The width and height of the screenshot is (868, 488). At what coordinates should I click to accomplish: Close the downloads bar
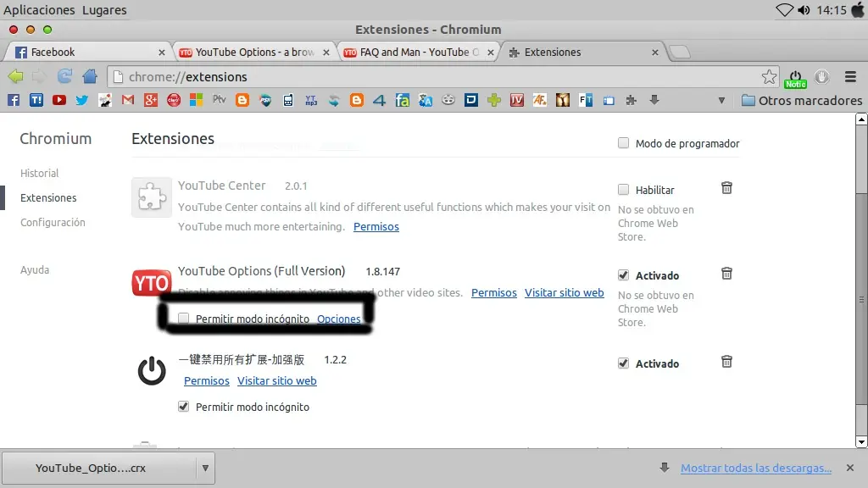coord(850,468)
